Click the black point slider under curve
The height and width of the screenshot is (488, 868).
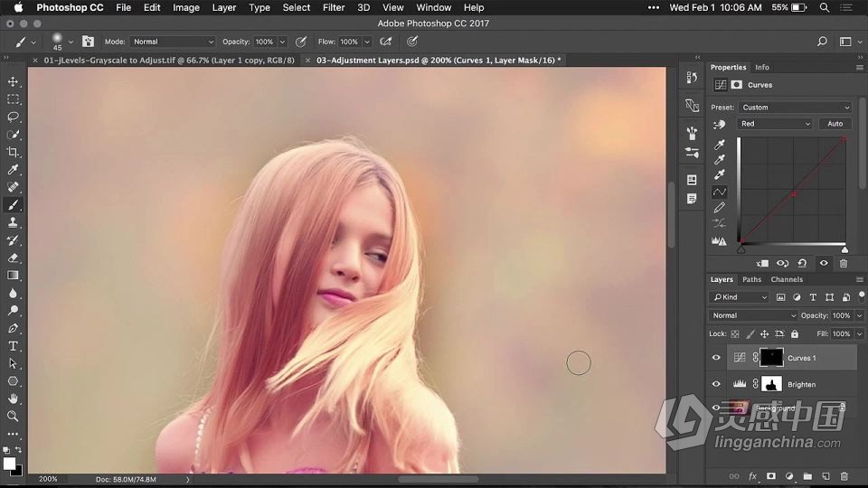click(741, 249)
